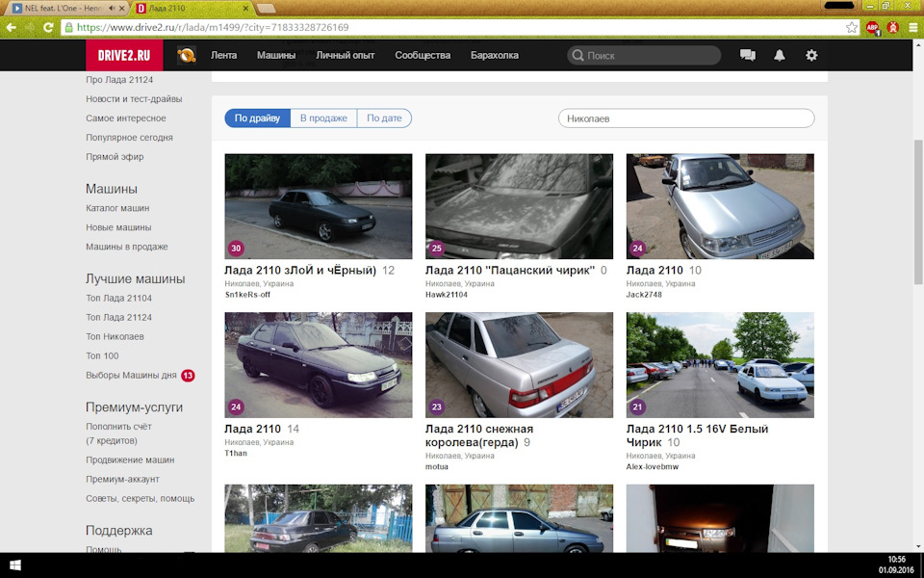Click the Николаев city filter field

[686, 118]
